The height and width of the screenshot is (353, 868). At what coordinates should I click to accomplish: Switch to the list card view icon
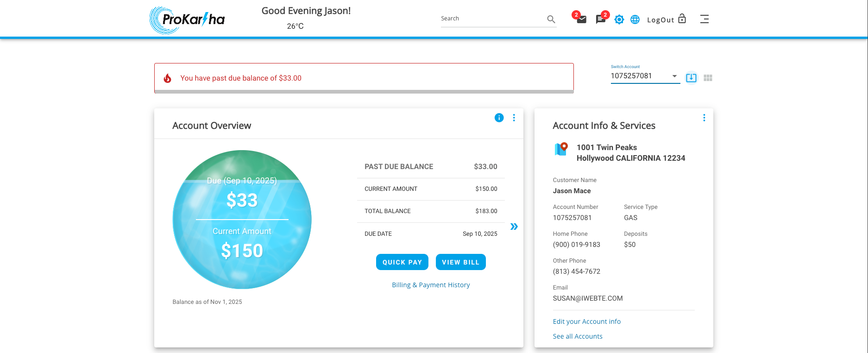(691, 78)
